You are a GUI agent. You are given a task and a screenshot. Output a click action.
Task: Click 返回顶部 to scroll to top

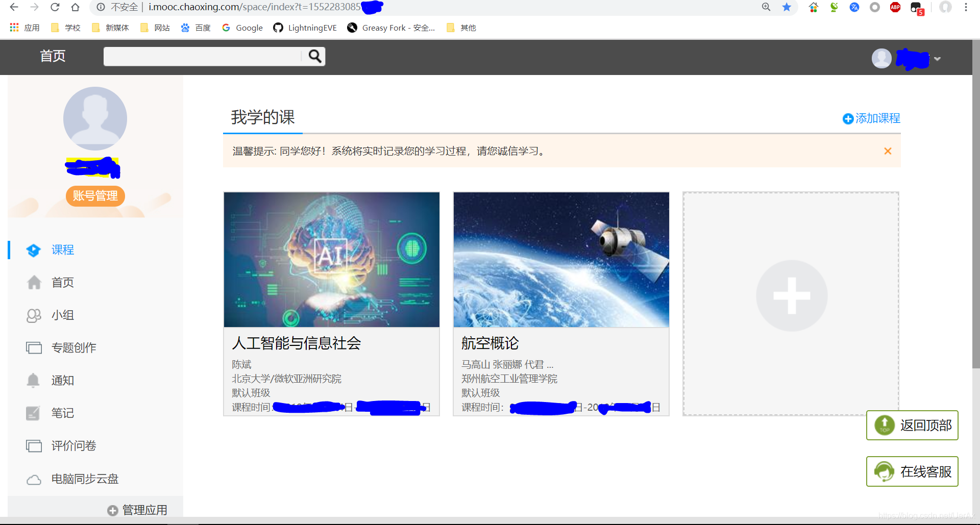pos(912,425)
